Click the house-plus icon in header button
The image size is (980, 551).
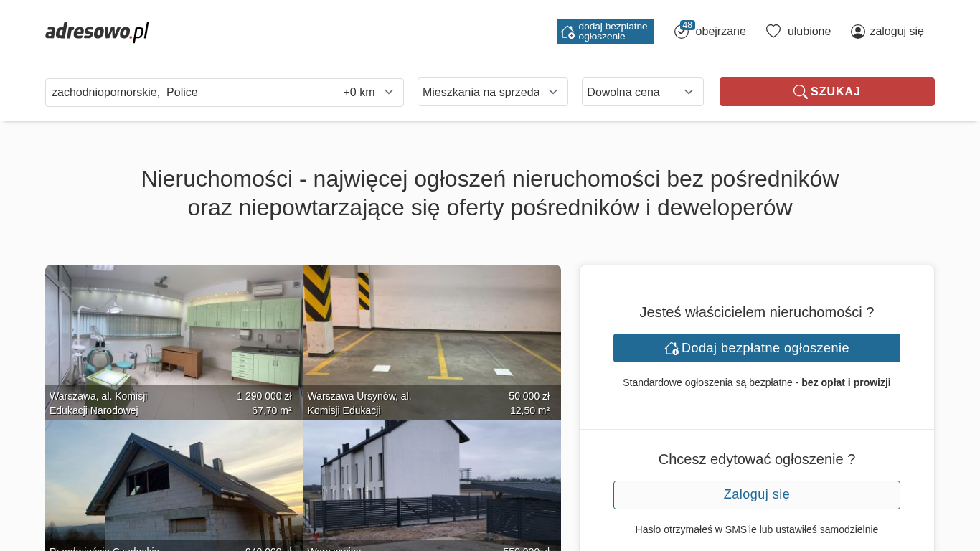point(567,32)
